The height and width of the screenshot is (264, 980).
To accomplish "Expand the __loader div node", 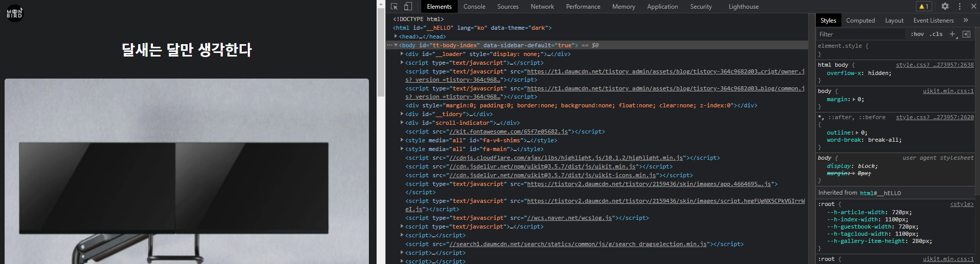I will [402, 53].
